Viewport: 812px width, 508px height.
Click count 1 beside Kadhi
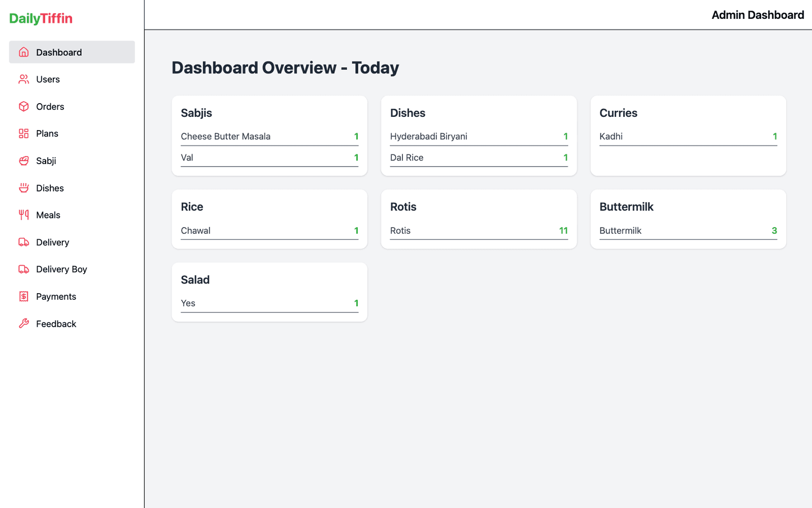pyautogui.click(x=775, y=136)
